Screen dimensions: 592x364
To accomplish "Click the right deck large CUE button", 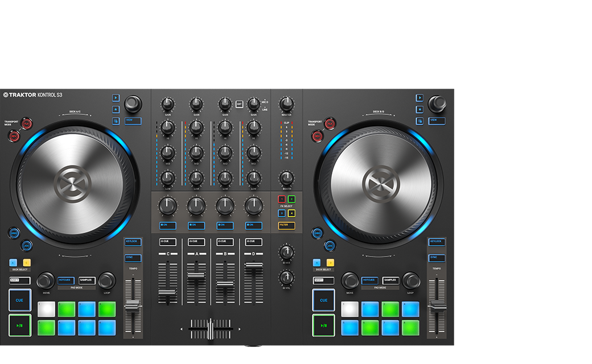I will [x=323, y=300].
